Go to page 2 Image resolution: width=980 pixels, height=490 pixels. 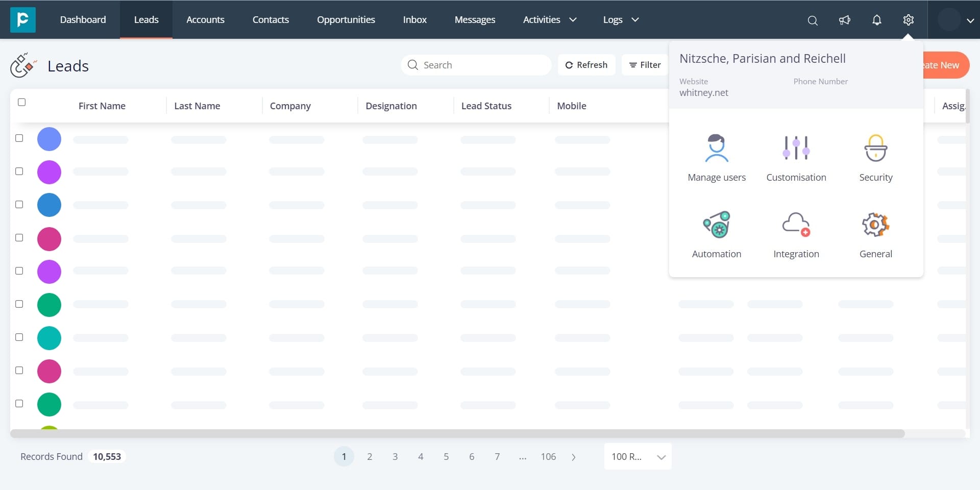click(x=370, y=456)
